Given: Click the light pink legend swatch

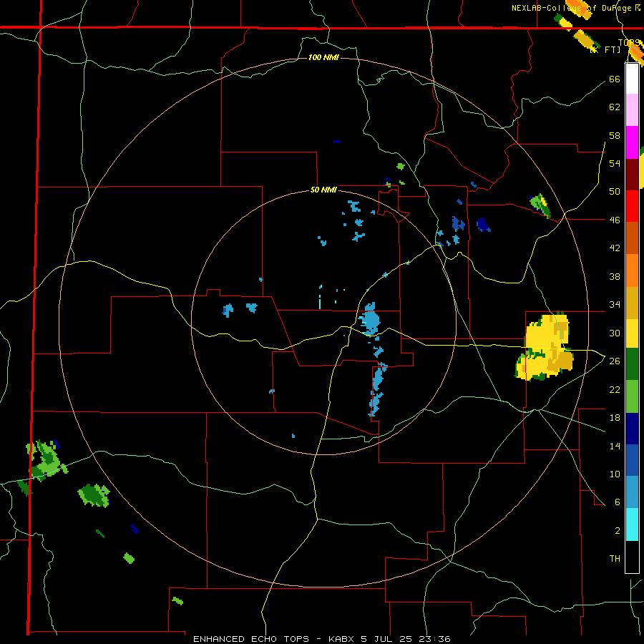Looking at the screenshot, I should click(x=632, y=109).
